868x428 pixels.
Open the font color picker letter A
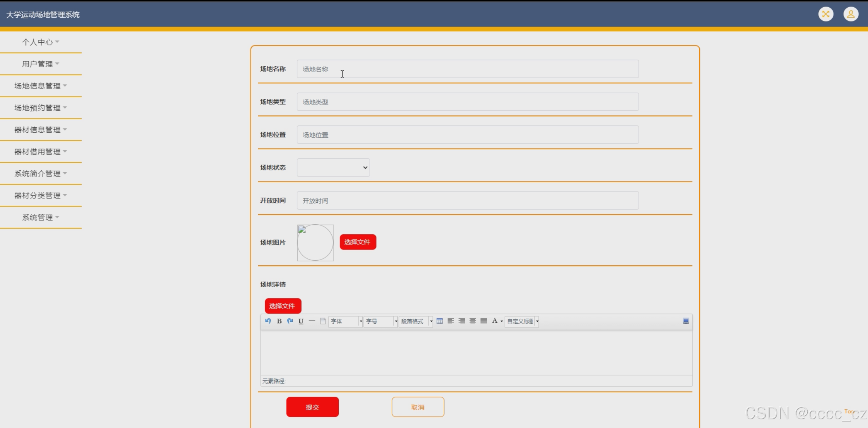tap(495, 321)
